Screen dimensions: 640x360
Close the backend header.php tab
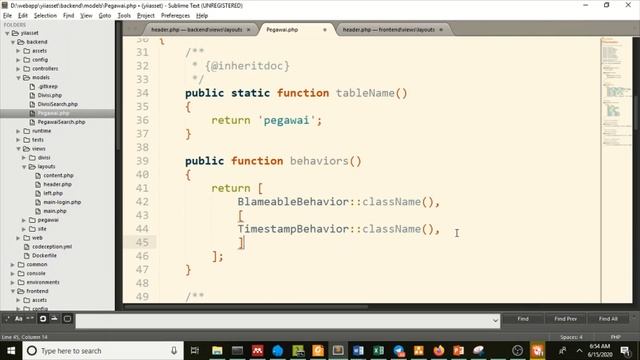pyautogui.click(x=248, y=30)
